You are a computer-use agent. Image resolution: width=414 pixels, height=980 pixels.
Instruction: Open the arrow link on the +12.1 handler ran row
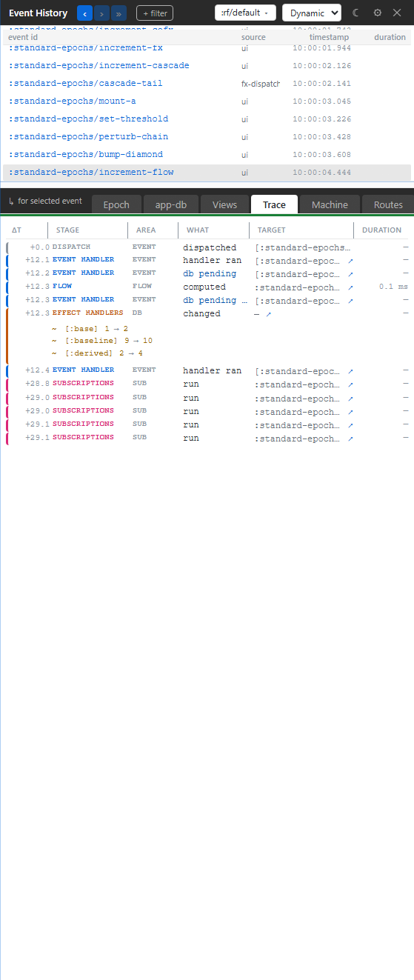pos(350,261)
